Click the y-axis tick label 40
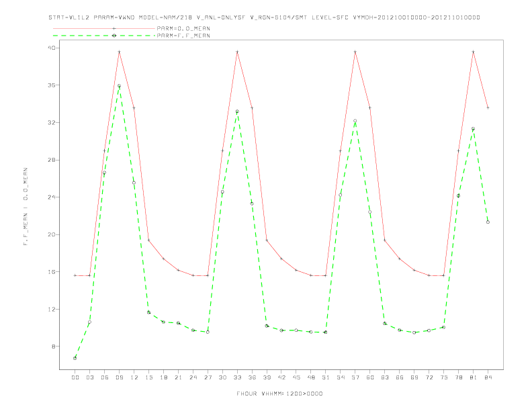 click(x=52, y=48)
